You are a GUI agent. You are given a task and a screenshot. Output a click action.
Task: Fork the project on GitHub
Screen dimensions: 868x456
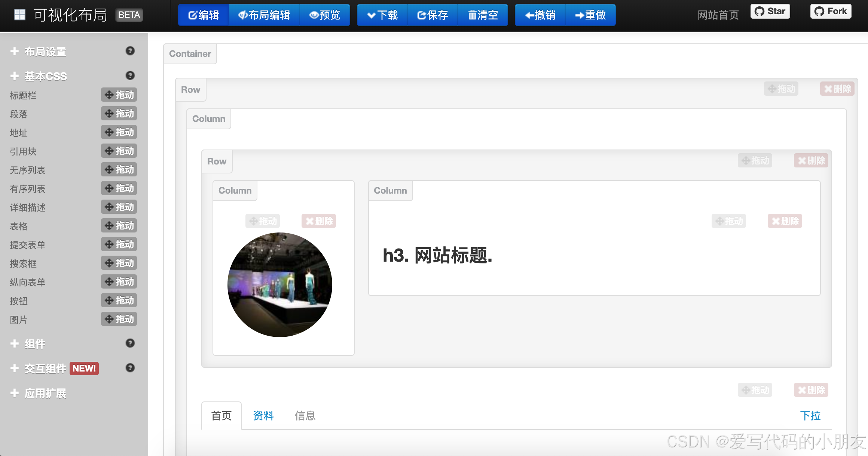point(830,11)
